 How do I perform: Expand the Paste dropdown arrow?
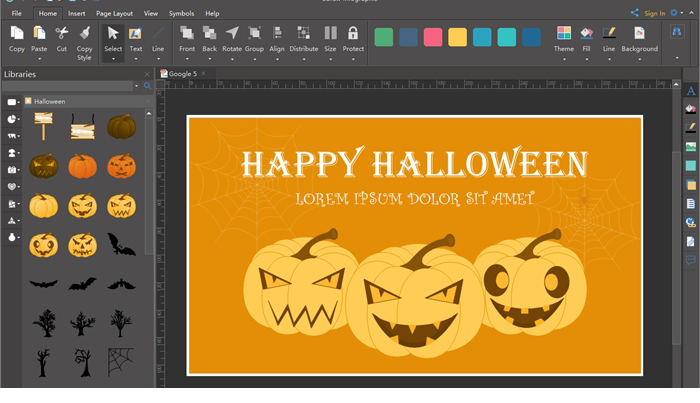coord(39,59)
